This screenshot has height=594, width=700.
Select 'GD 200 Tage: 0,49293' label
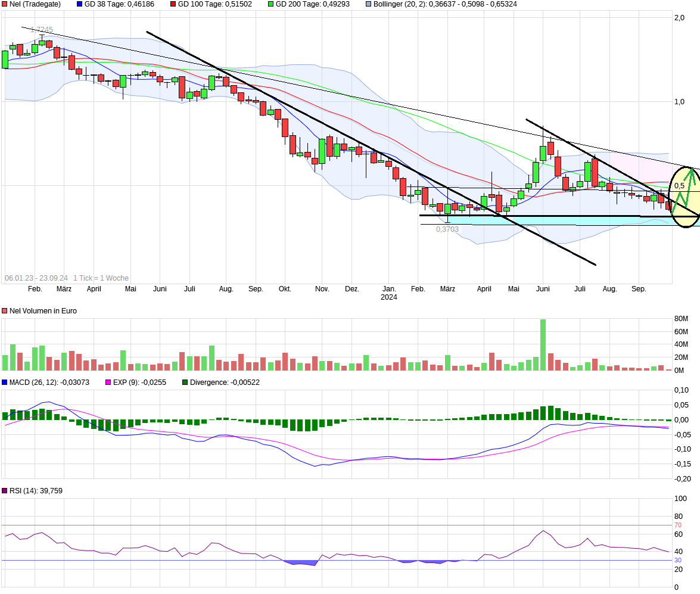pyautogui.click(x=313, y=4)
